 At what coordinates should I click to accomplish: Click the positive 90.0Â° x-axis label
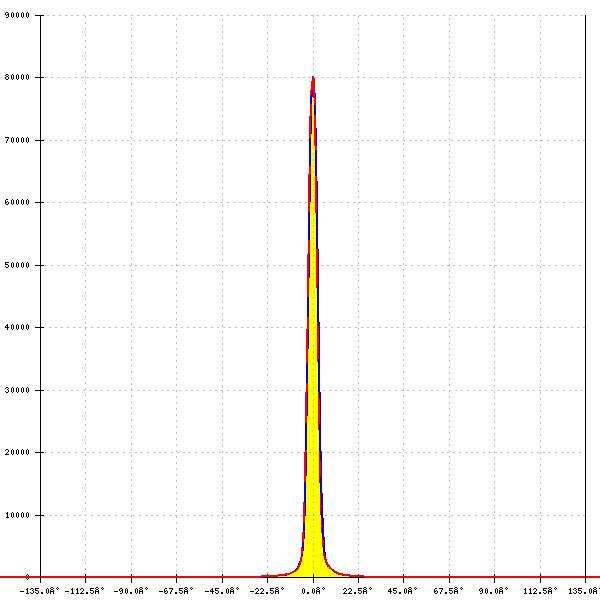[x=494, y=591]
